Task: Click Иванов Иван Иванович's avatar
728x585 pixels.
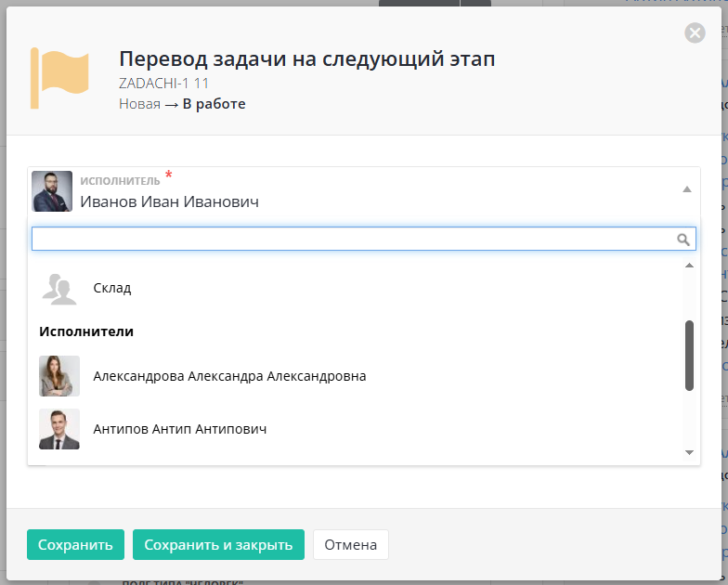Action: (52, 191)
